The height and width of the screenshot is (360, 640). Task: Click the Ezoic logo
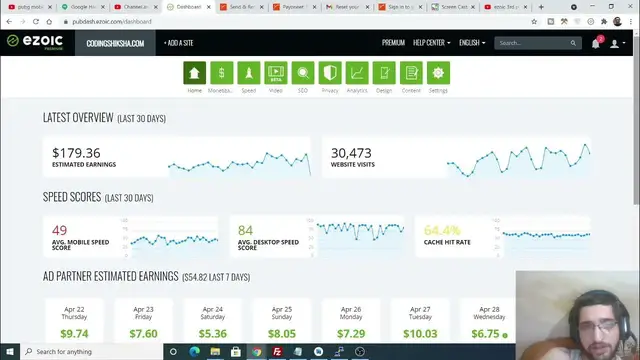[35, 42]
